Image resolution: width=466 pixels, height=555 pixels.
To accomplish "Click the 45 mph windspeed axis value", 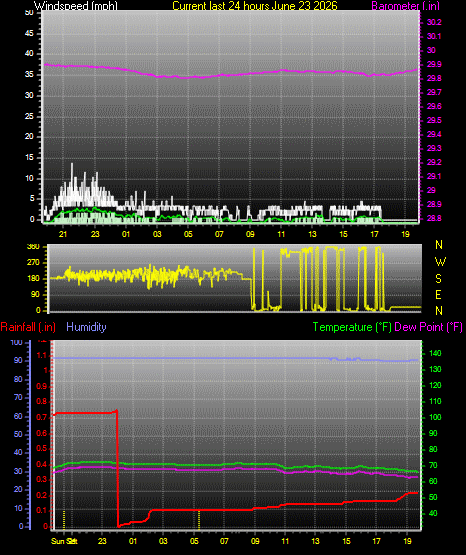I will [29, 34].
